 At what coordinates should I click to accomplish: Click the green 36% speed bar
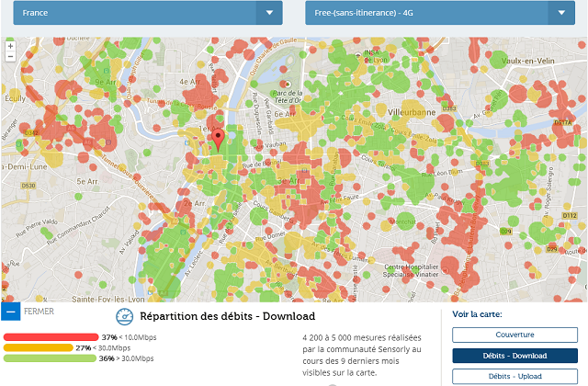[x=50, y=358]
